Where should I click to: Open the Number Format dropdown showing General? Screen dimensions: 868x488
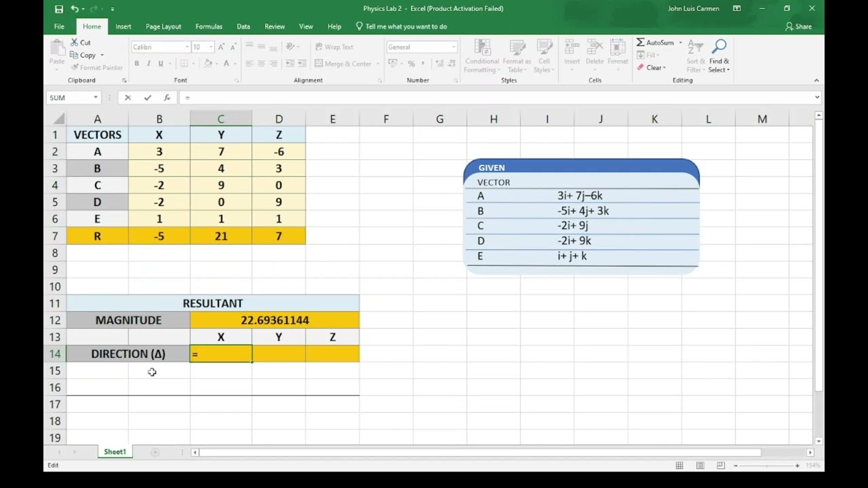click(453, 47)
